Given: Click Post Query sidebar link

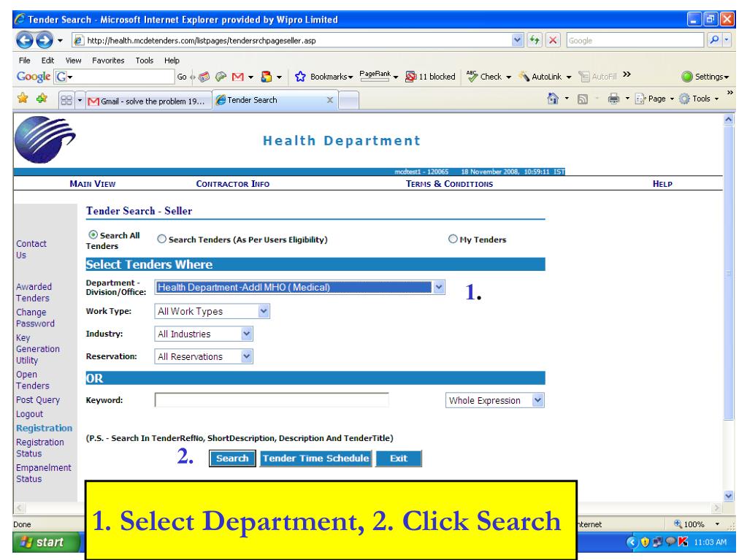Looking at the screenshot, I should pyautogui.click(x=38, y=400).
